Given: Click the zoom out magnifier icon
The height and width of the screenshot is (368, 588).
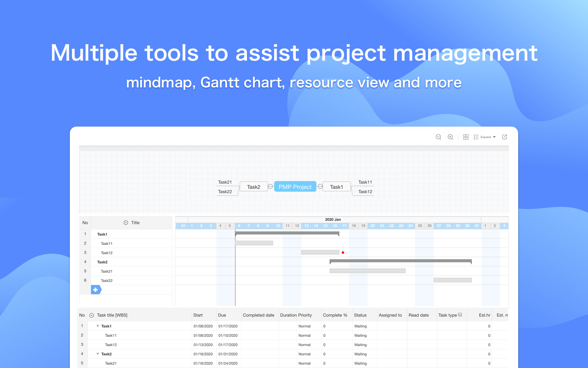Looking at the screenshot, I should (x=438, y=137).
